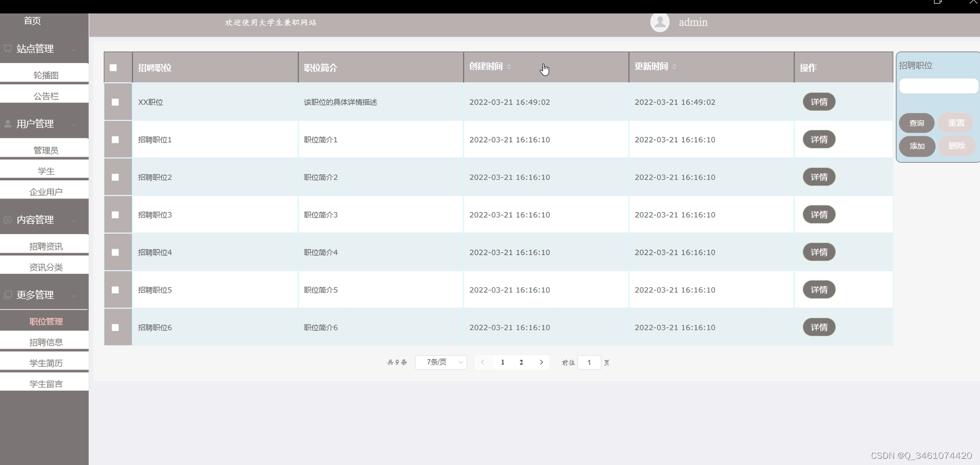Open the 企业用户 menu item

(x=45, y=192)
